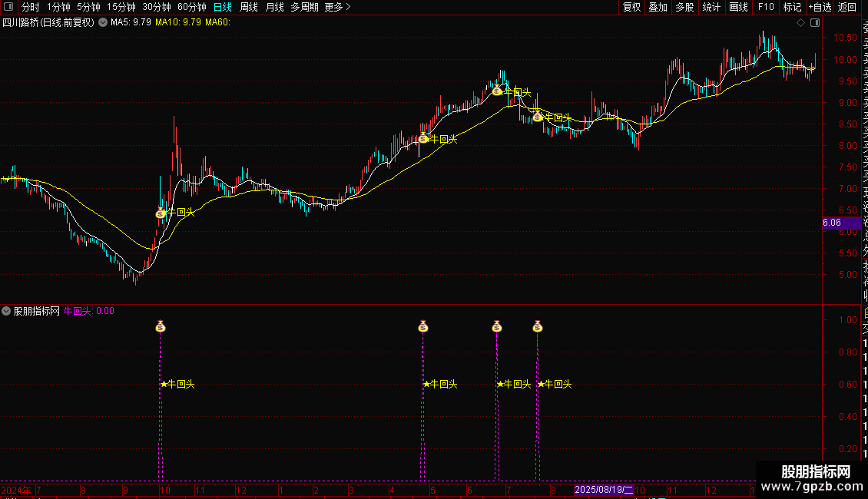Click the second ★牛回头 label in indicator pane
This screenshot has height=499, width=868.
(x=441, y=384)
